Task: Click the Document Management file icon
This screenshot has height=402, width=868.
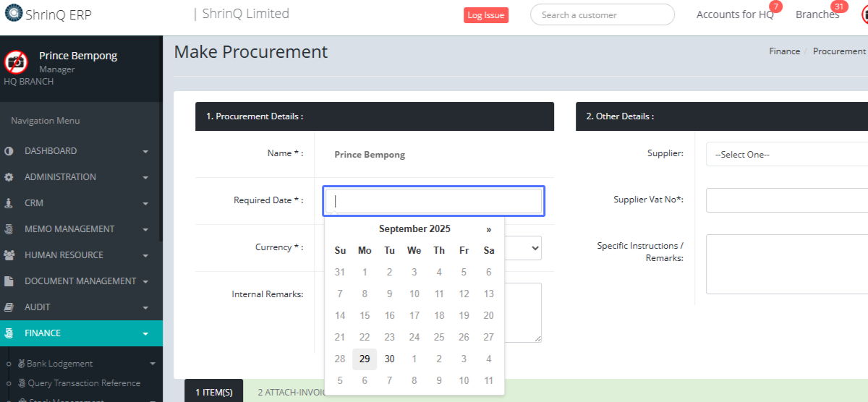Action: (x=9, y=281)
